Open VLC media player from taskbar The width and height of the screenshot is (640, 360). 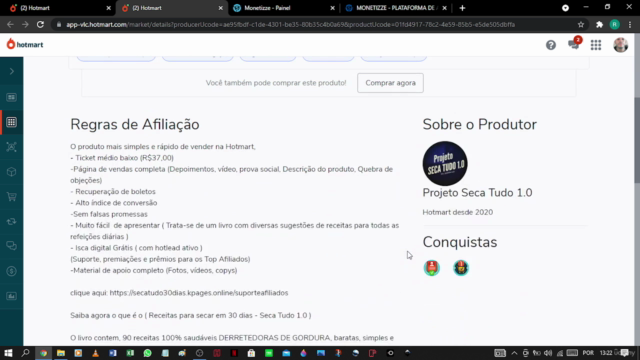pyautogui.click(x=96, y=353)
